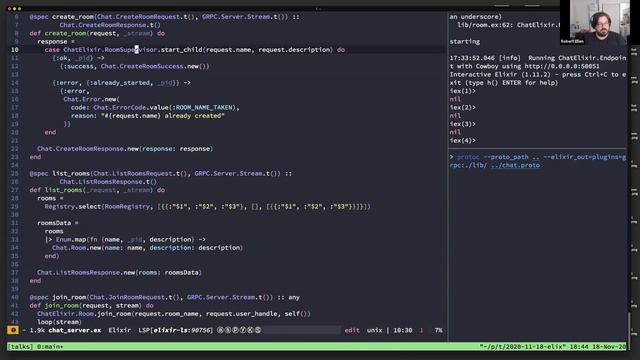Screen dimensions: 640x360
Task: Click the '{:success, Chat.CreateRoomSuccess.new()}' line
Action: tap(135, 66)
